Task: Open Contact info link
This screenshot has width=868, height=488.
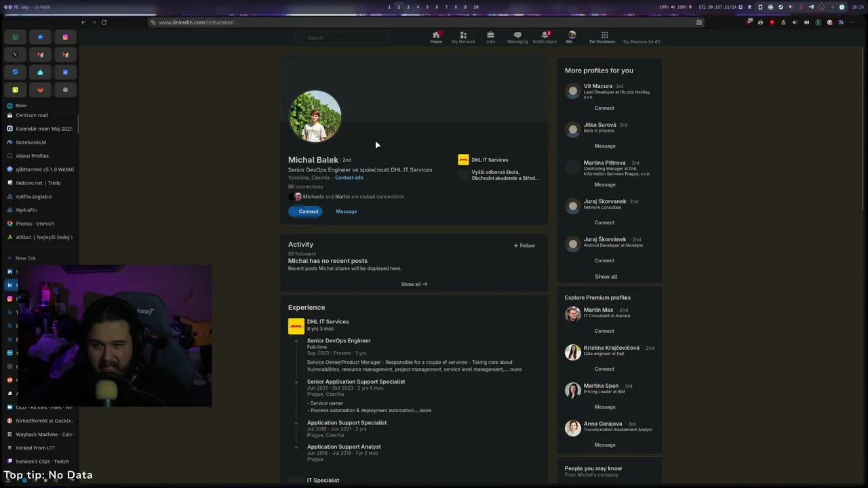Action: [349, 178]
